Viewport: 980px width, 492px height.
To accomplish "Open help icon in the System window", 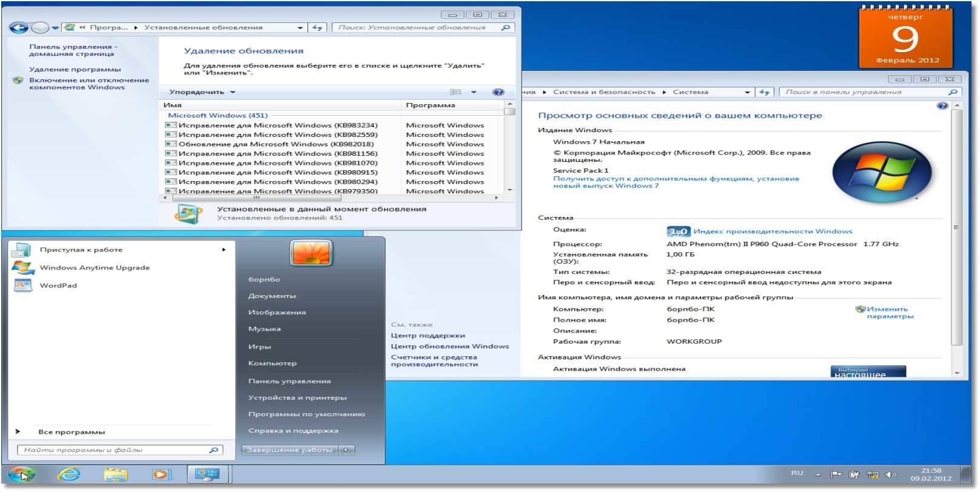I will click(x=942, y=105).
